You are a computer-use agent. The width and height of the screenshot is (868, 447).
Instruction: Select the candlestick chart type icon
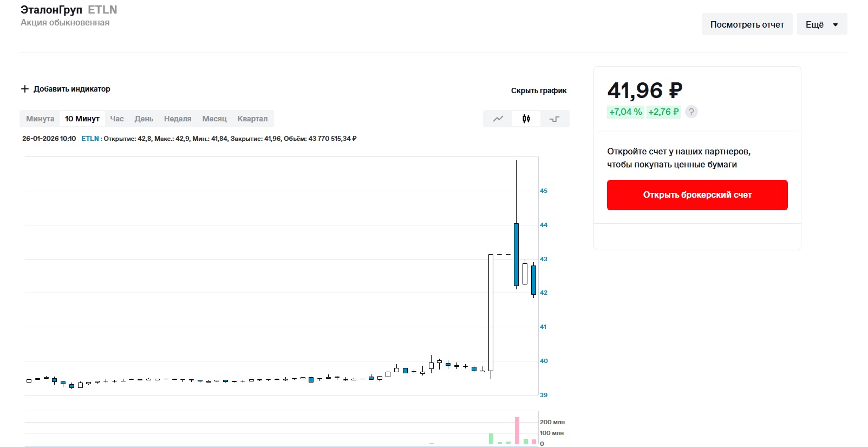click(x=526, y=119)
